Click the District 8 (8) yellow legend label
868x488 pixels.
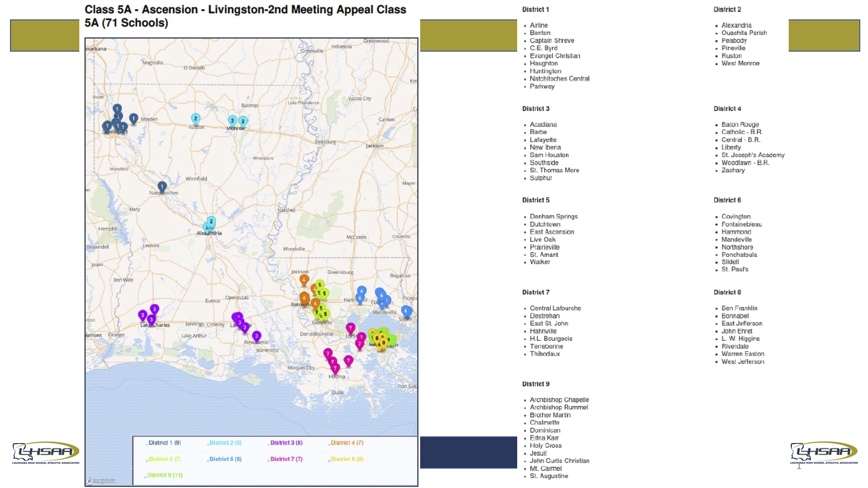[x=347, y=459]
